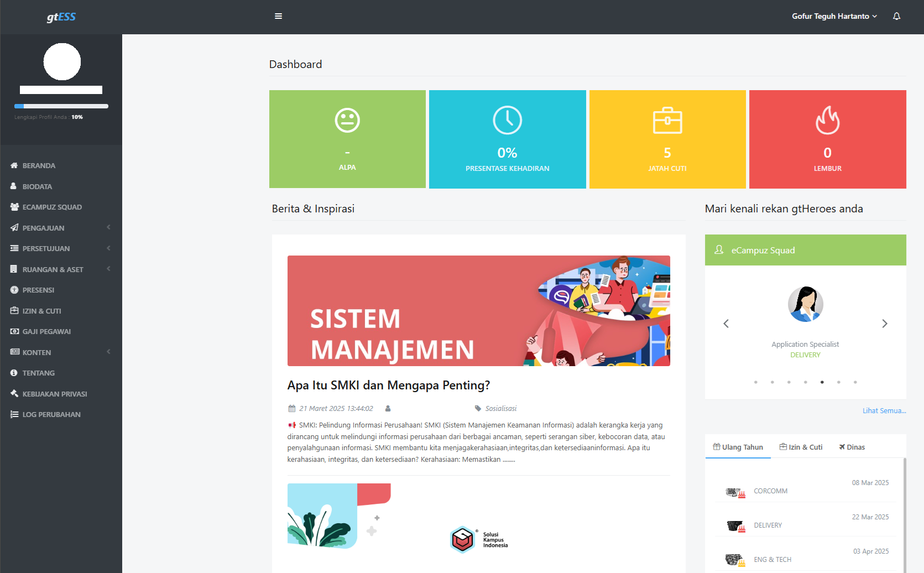Open the Presensi sidebar menu
This screenshot has height=573, width=924.
pyautogui.click(x=39, y=290)
